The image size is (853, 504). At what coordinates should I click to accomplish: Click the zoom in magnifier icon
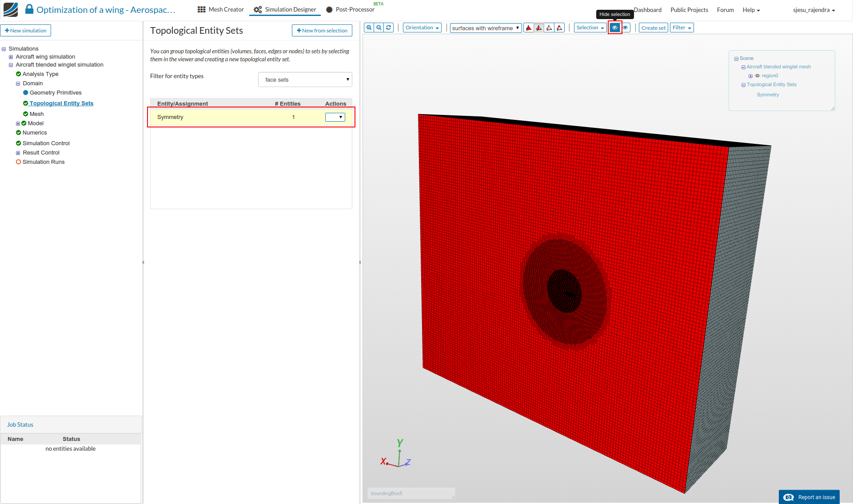(x=369, y=28)
